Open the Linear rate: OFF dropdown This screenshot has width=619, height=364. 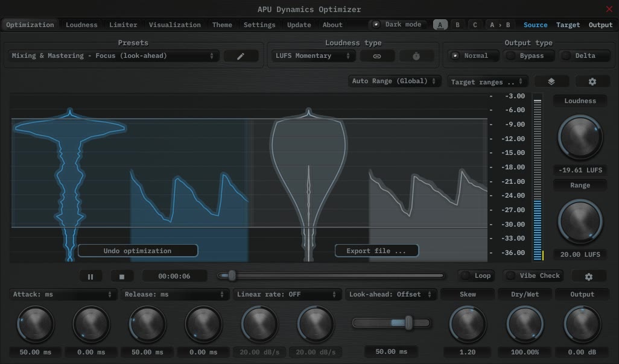286,295
